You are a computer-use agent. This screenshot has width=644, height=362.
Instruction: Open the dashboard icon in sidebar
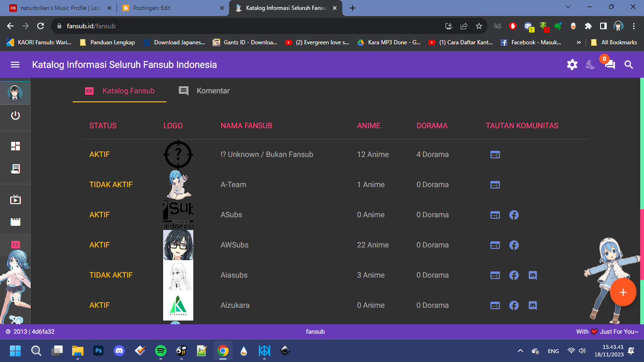tap(16, 146)
